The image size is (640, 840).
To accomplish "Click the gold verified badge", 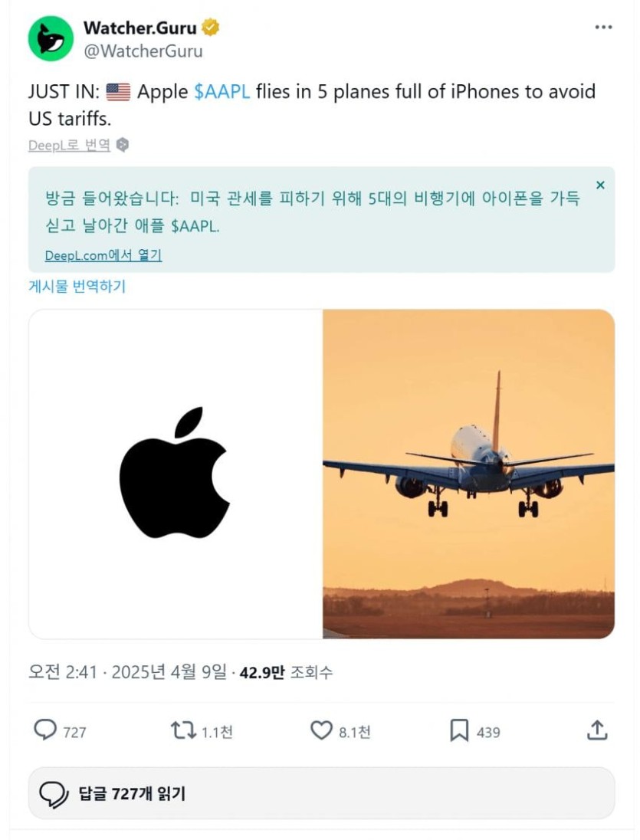I will 211,27.
